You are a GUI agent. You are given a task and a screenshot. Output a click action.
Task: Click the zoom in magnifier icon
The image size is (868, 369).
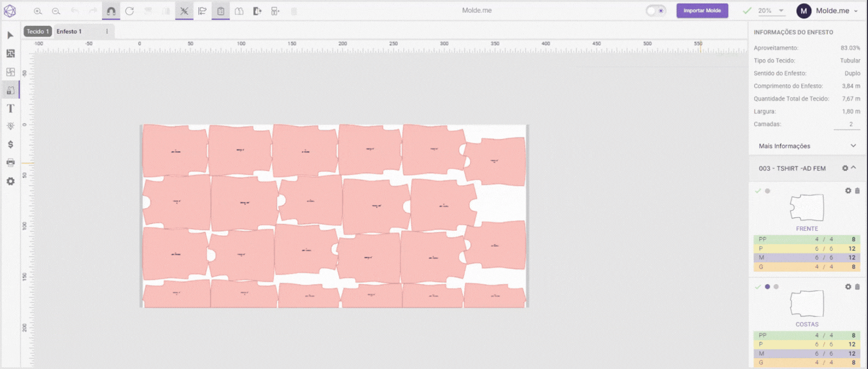[x=37, y=11]
